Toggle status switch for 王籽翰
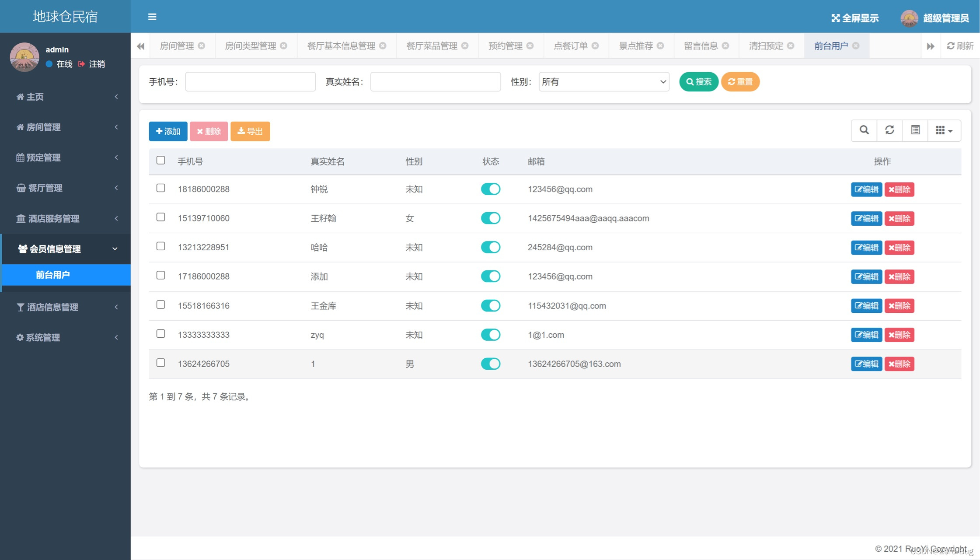This screenshot has height=560, width=980. (491, 218)
